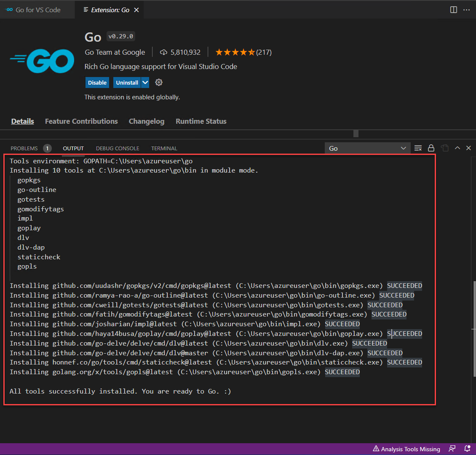Click the extension settings gear icon
Viewport: 476px width, 455px height.
[159, 82]
